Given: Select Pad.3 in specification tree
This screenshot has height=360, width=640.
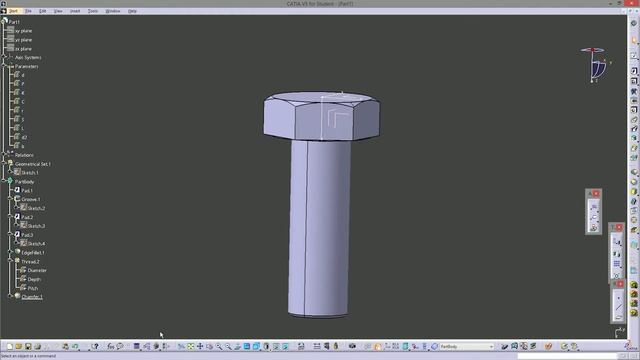Looking at the screenshot, I should click(27, 235).
